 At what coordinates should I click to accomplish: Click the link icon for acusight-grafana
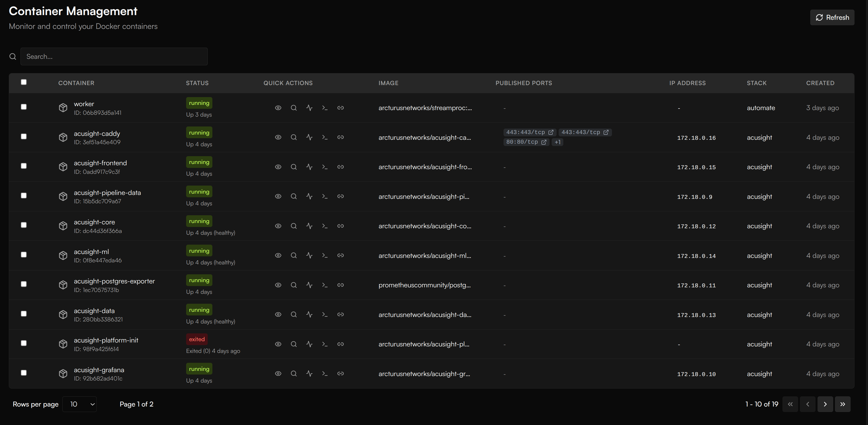tap(341, 373)
